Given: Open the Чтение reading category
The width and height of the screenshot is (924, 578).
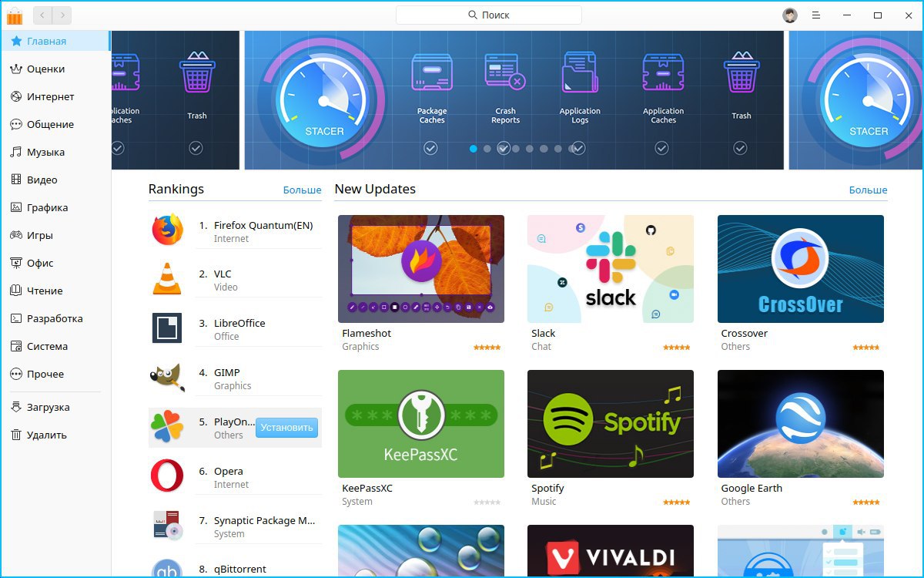Looking at the screenshot, I should [x=55, y=291].
